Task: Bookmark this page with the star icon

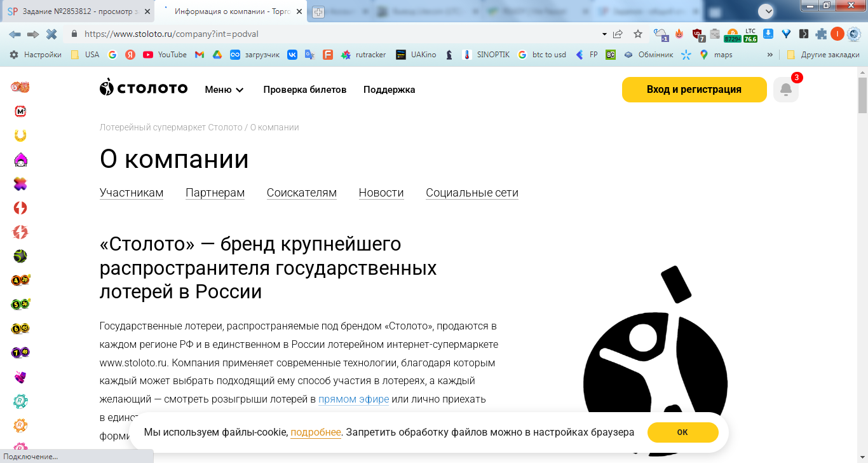Action: (638, 34)
